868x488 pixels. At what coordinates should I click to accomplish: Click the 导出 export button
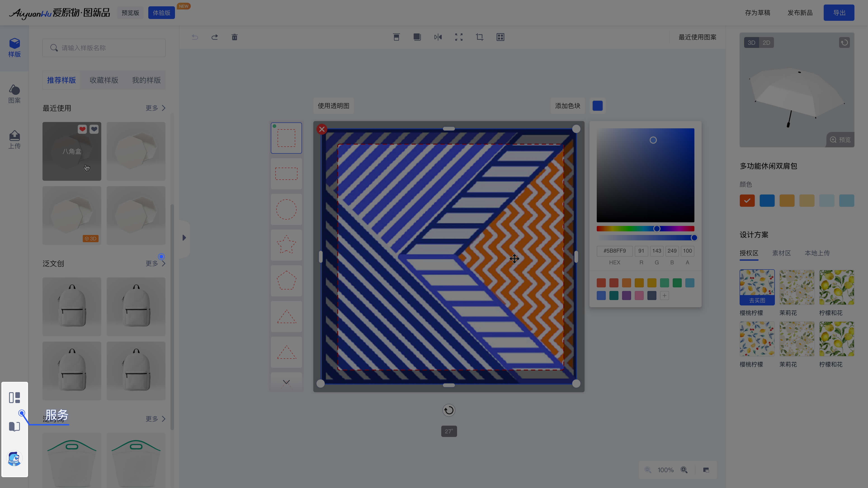839,13
